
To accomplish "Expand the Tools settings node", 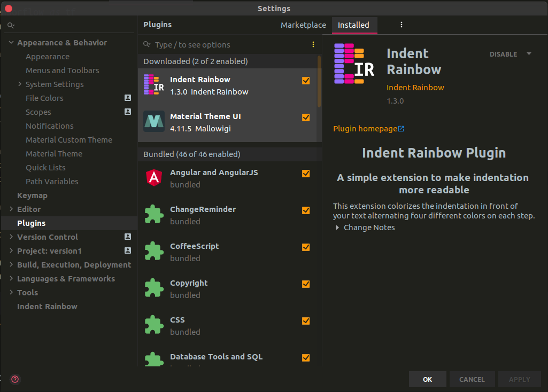I will coord(11,292).
